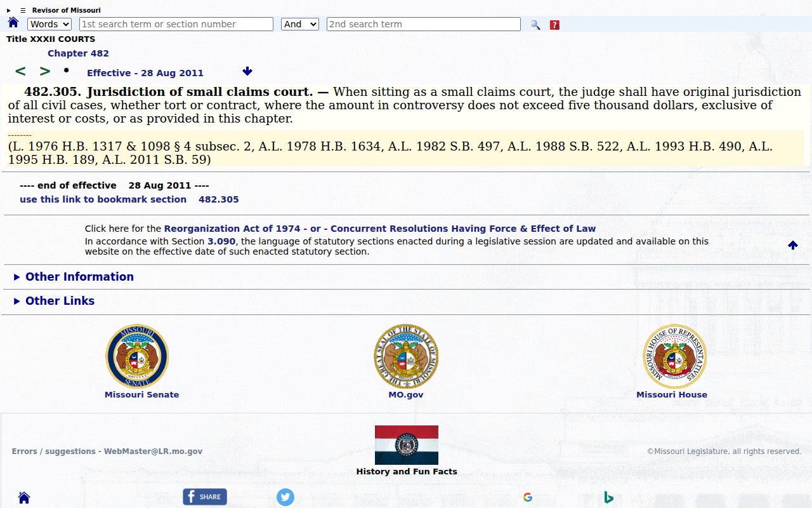The width and height of the screenshot is (812, 508).
Task: Expand the Other Links section
Action: point(54,301)
